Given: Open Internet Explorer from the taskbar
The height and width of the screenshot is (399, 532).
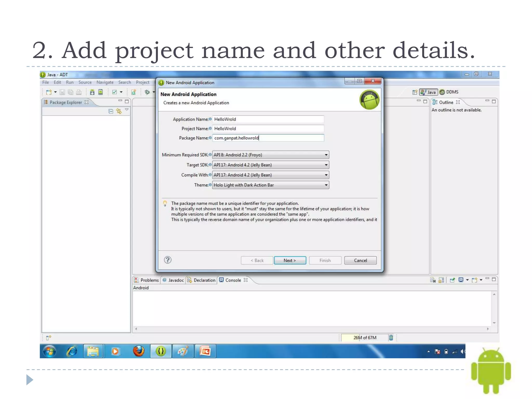Looking at the screenshot, I should (72, 351).
